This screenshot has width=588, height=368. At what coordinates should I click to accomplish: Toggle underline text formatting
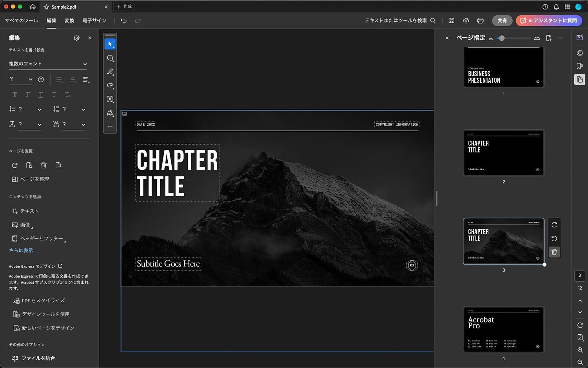click(x=41, y=94)
